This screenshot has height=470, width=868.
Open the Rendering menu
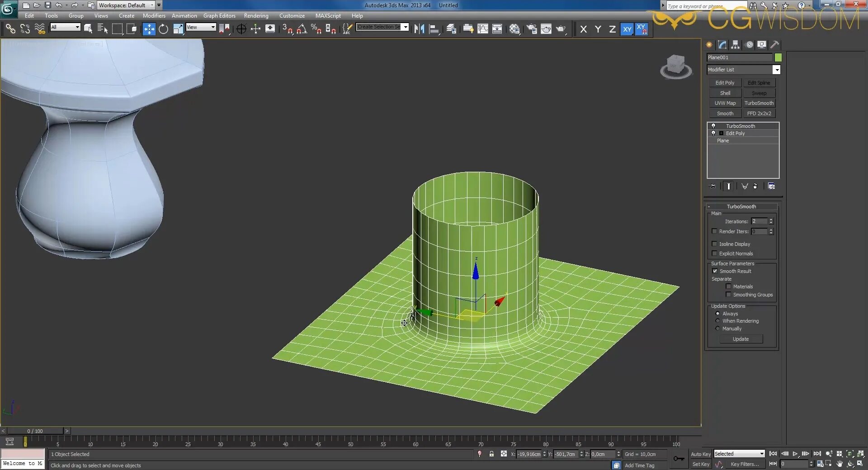point(256,16)
